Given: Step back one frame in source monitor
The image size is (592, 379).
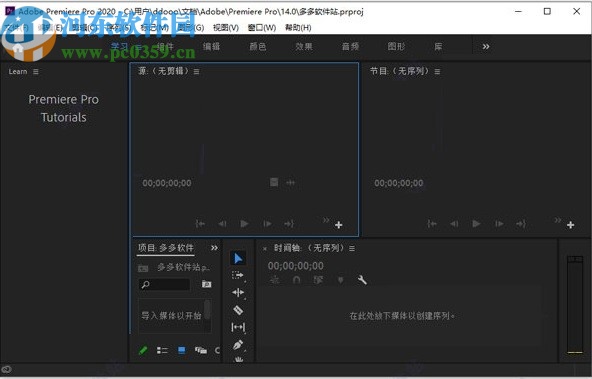Looking at the screenshot, I should click(222, 224).
